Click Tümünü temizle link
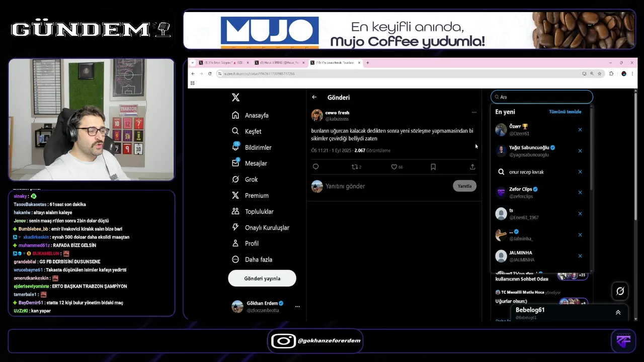The width and height of the screenshot is (644, 362). point(565,112)
